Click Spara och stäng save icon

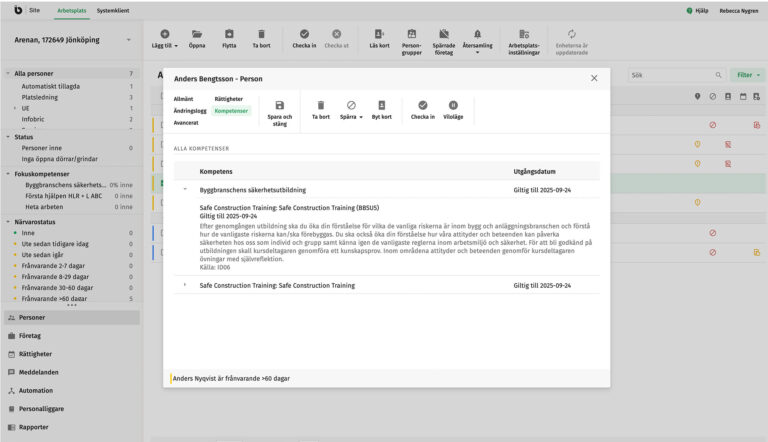(279, 105)
